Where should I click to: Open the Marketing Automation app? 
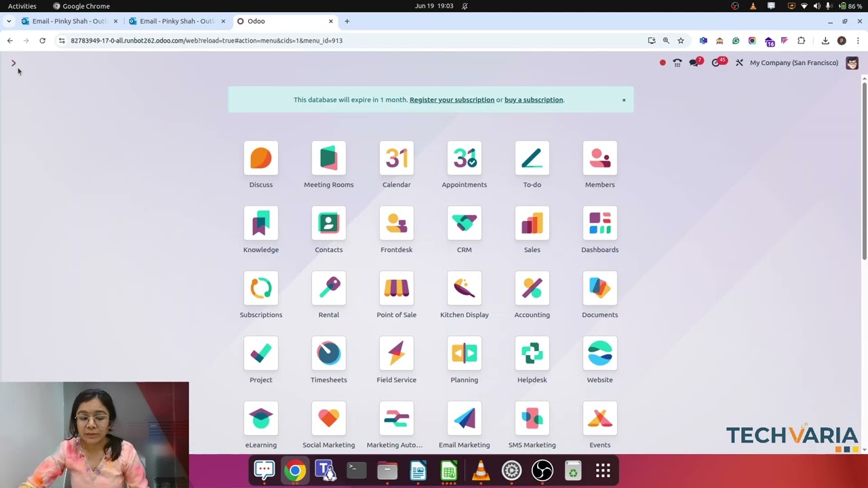coord(397,419)
